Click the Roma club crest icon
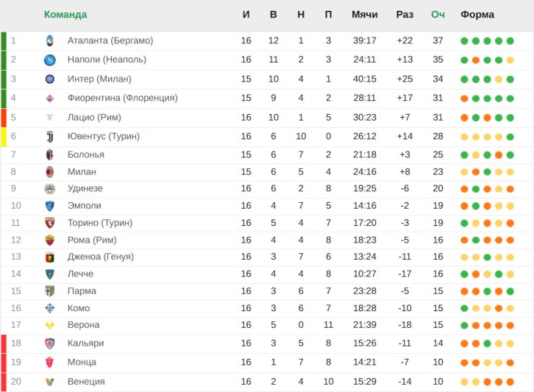534x392 pixels. 50,240
